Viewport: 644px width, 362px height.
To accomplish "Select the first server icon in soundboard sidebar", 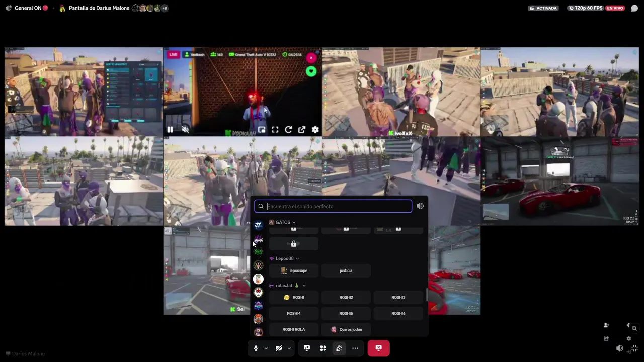I will (x=258, y=225).
